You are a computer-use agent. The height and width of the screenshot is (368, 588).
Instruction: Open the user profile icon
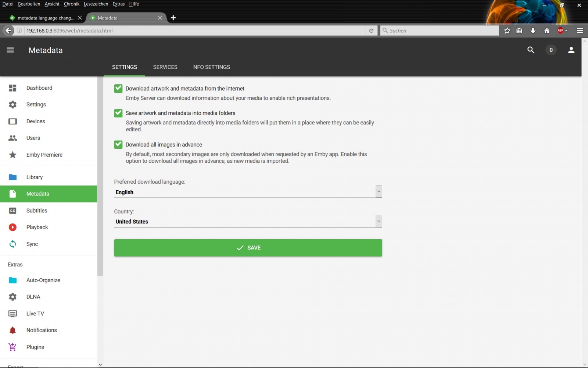pyautogui.click(x=571, y=50)
